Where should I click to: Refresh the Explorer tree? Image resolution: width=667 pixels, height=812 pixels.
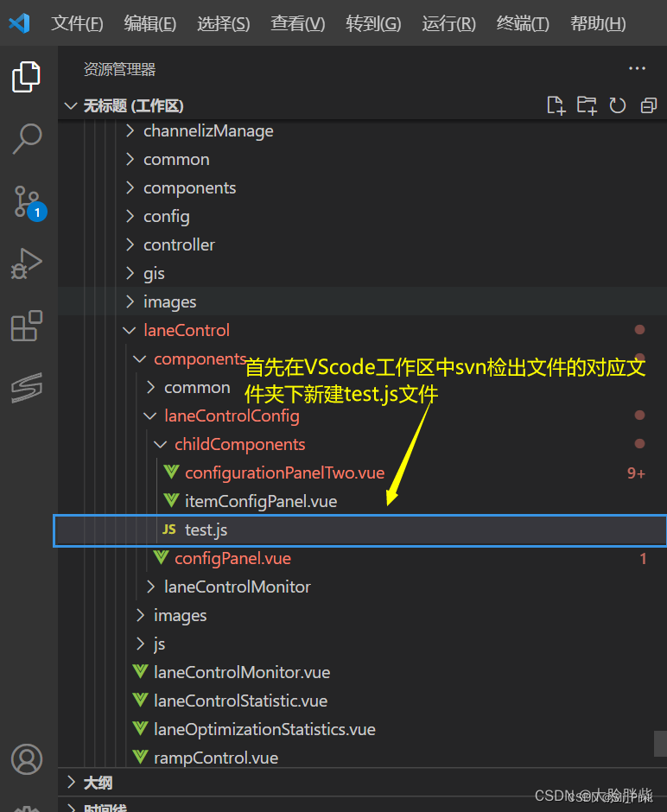(x=617, y=105)
